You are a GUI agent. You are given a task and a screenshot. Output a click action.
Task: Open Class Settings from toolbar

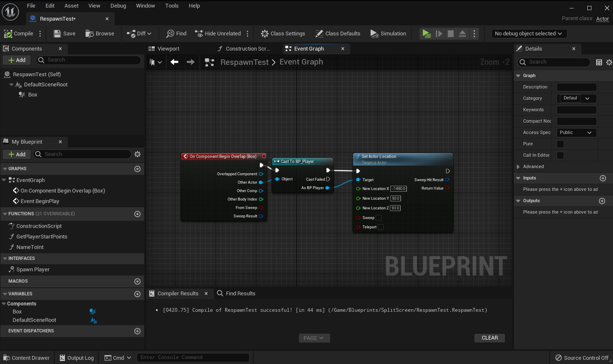tap(283, 34)
